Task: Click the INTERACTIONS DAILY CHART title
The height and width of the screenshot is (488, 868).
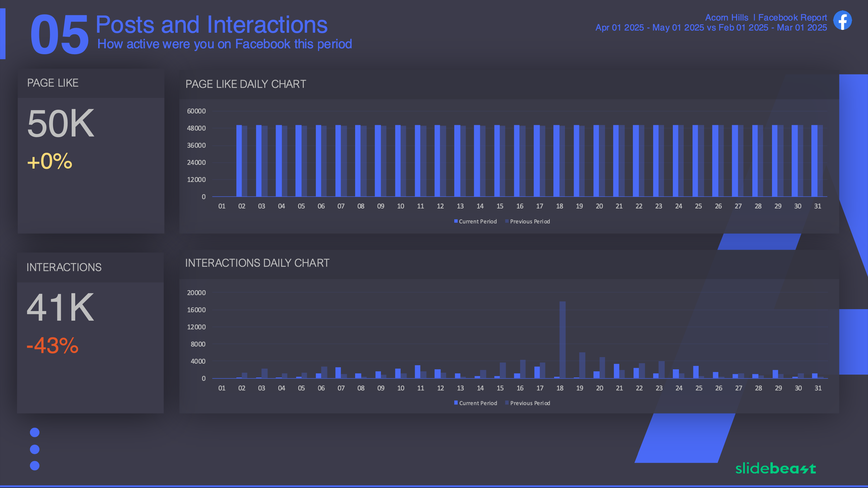Action: pos(257,263)
